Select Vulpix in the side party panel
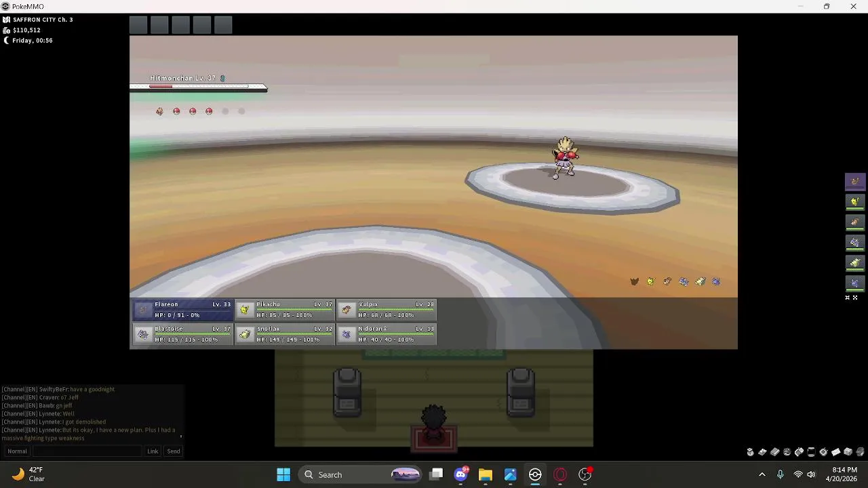Image resolution: width=868 pixels, height=488 pixels. [x=854, y=222]
